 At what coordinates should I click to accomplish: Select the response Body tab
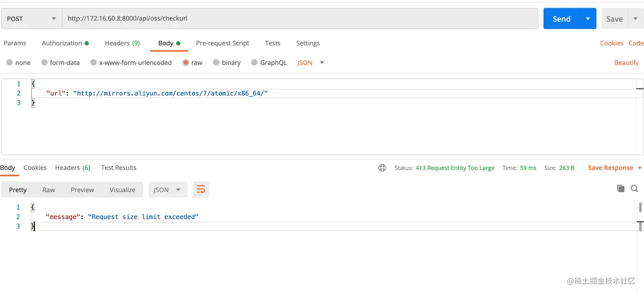point(8,168)
